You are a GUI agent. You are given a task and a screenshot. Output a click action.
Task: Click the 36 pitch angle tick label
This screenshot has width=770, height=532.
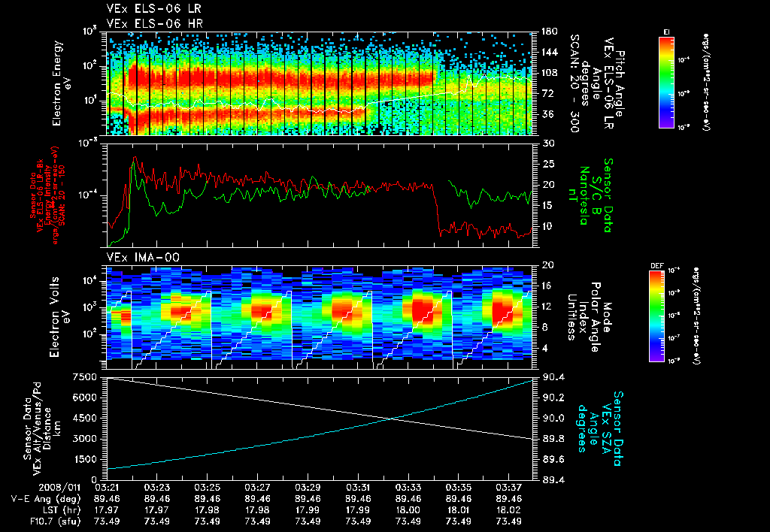[548, 114]
